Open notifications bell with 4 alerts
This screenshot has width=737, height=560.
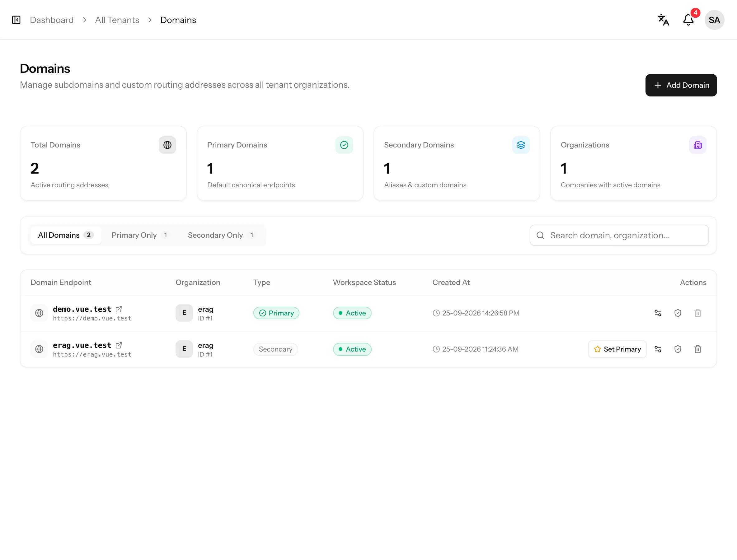688,20
